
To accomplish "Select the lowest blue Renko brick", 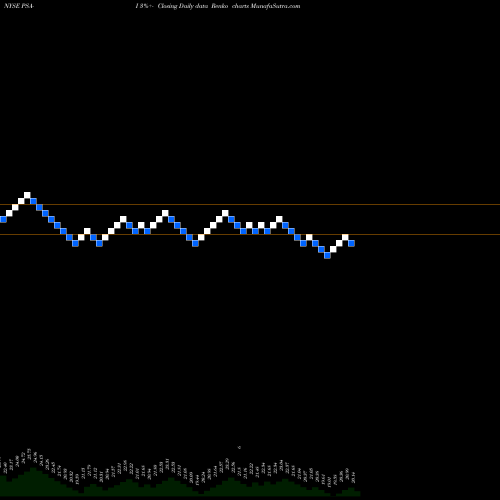I will click(327, 255).
